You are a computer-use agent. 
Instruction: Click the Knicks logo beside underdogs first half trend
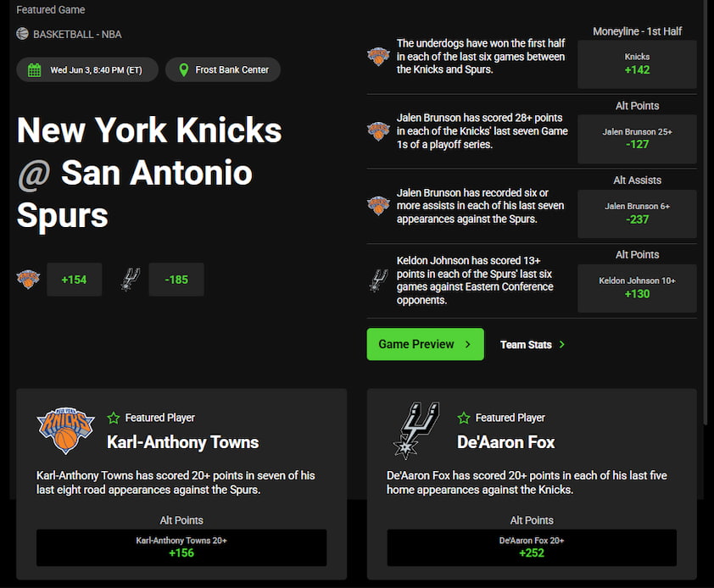pyautogui.click(x=378, y=57)
